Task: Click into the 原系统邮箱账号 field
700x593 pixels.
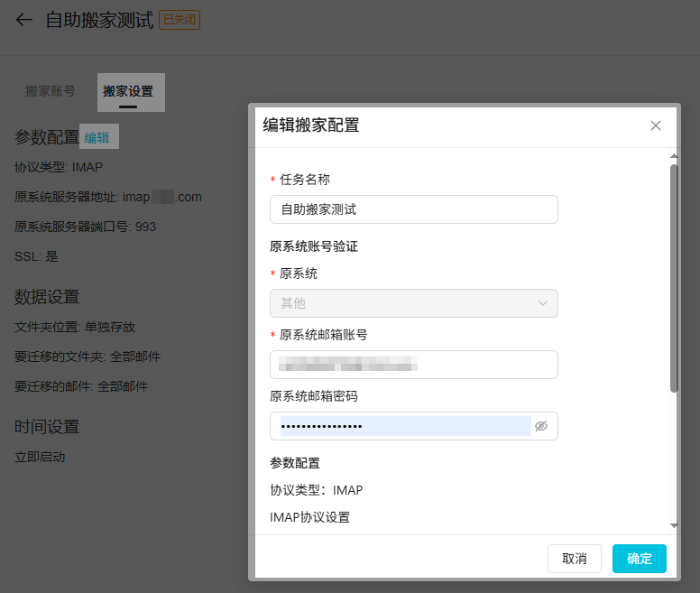Action: pyautogui.click(x=413, y=365)
